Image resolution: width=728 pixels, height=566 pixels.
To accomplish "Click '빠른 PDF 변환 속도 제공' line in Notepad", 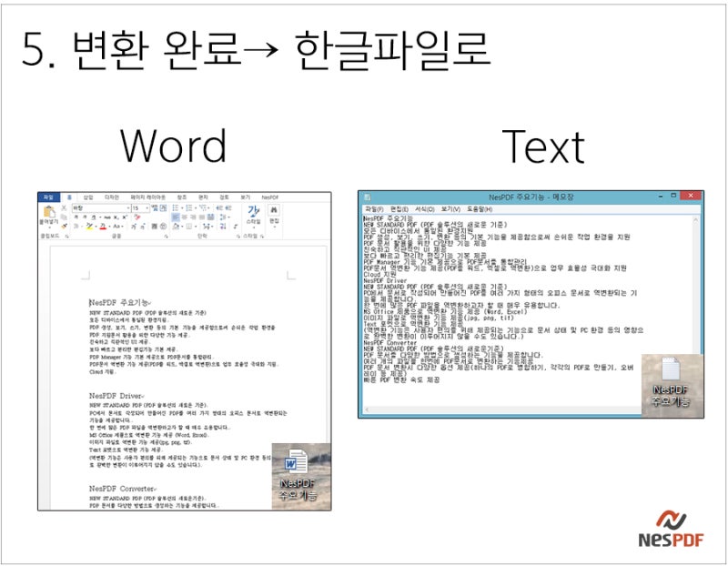I will tap(401, 379).
